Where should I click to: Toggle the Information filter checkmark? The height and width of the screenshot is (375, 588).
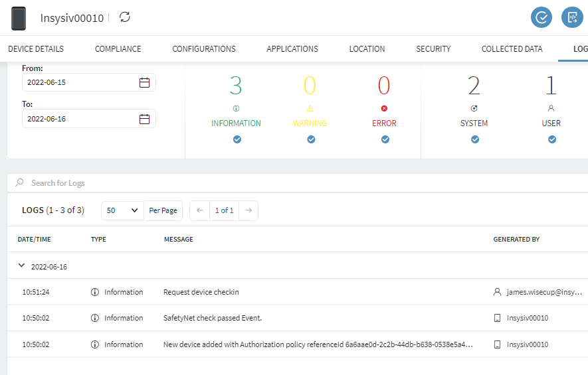click(x=237, y=139)
